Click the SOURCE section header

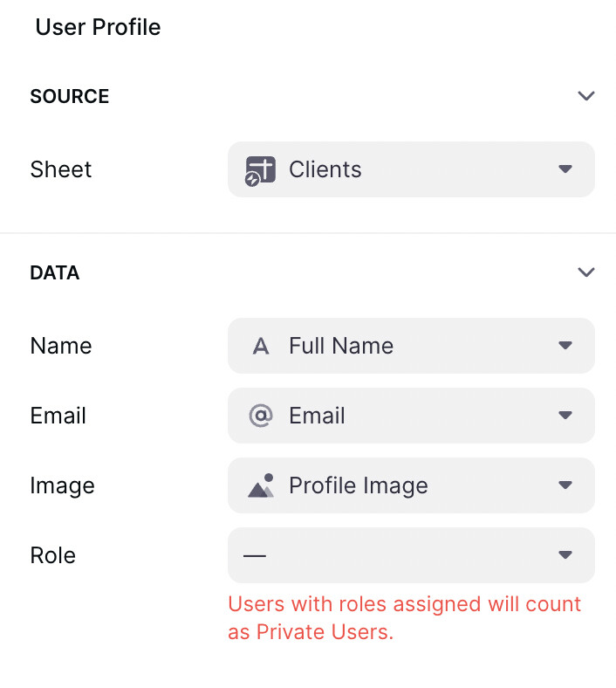(x=70, y=96)
